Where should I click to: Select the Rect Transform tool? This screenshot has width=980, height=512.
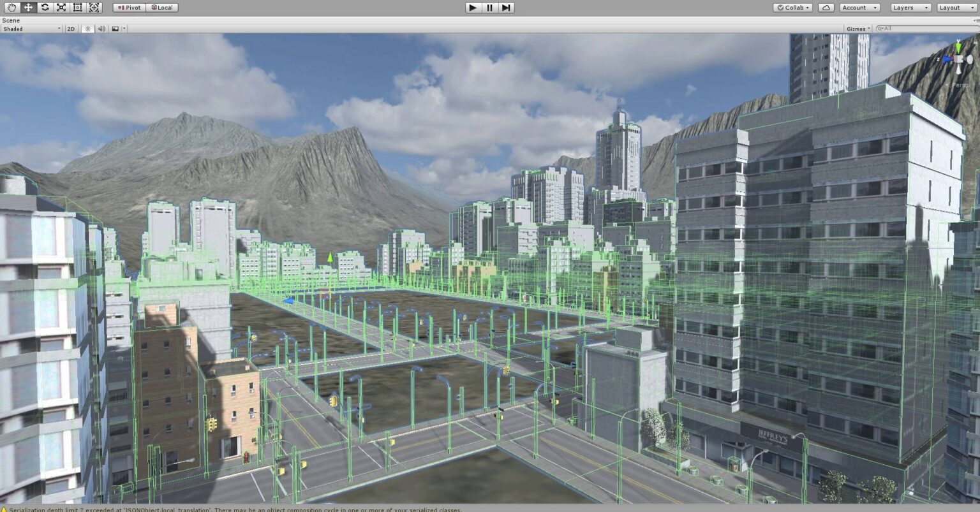click(x=77, y=7)
